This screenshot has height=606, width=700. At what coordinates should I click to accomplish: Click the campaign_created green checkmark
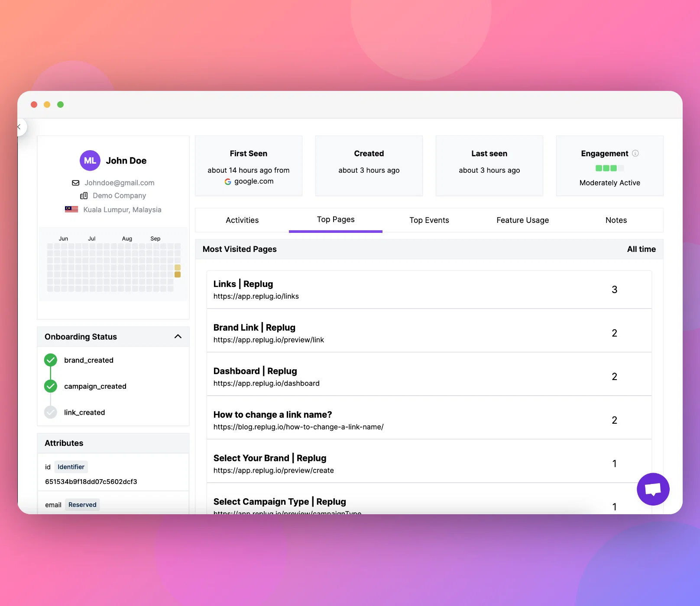tap(51, 386)
